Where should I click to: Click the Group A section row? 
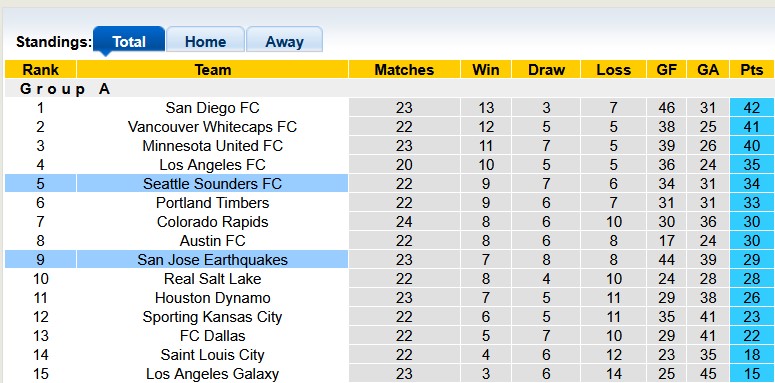(389, 88)
